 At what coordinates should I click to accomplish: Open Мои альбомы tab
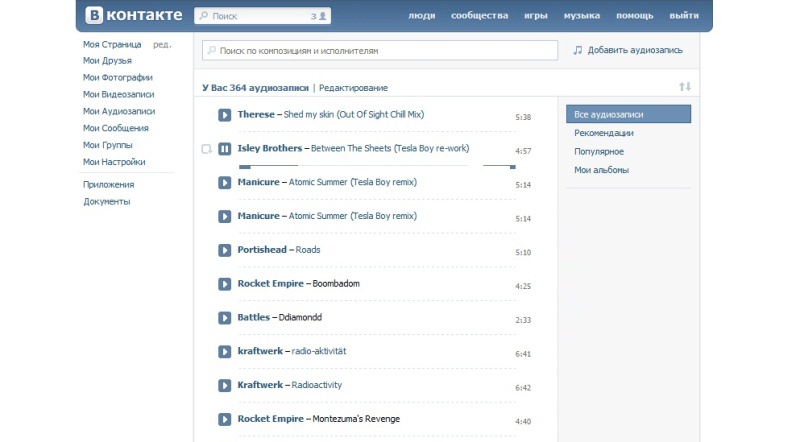(x=602, y=170)
